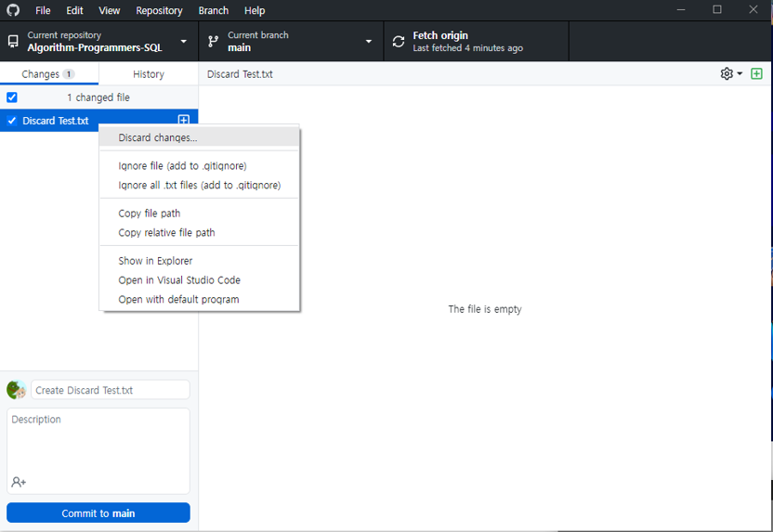Click the Fetch origin sync arrows icon
Image resolution: width=773 pixels, height=532 pixels.
399,42
